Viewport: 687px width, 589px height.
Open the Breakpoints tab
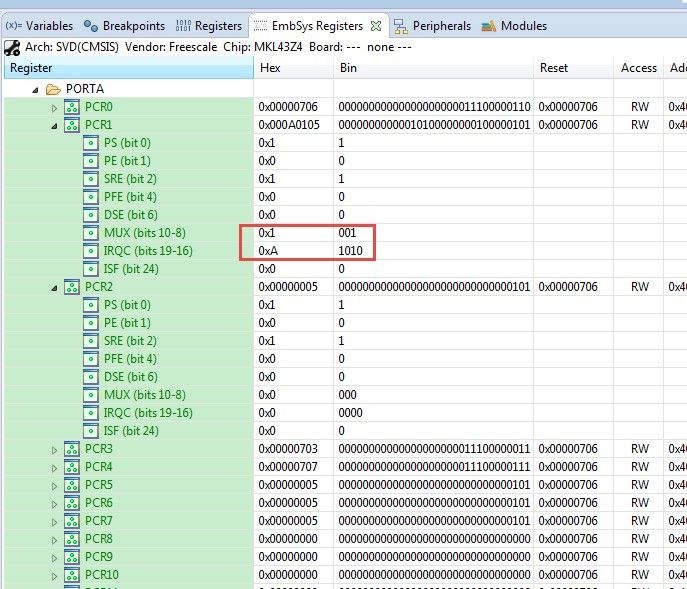[124, 26]
